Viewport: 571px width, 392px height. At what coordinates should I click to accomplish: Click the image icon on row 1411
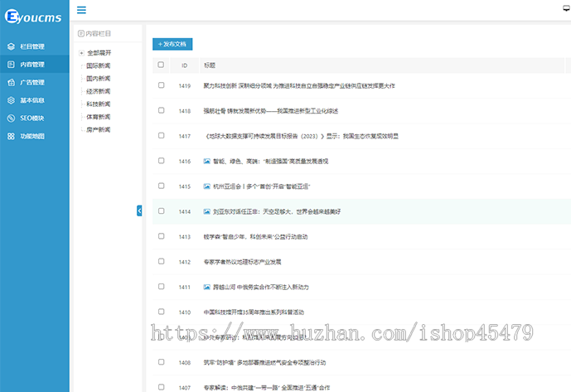point(207,287)
